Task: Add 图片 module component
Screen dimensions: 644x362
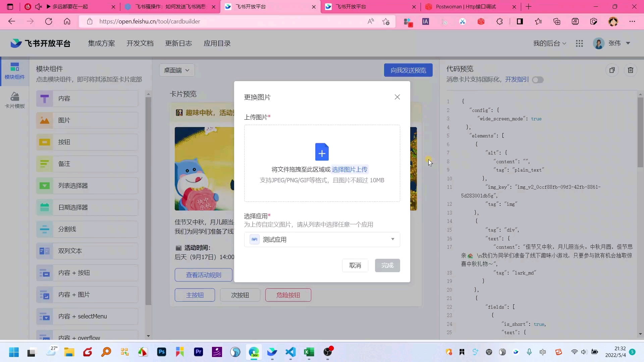Action: pyautogui.click(x=87, y=120)
